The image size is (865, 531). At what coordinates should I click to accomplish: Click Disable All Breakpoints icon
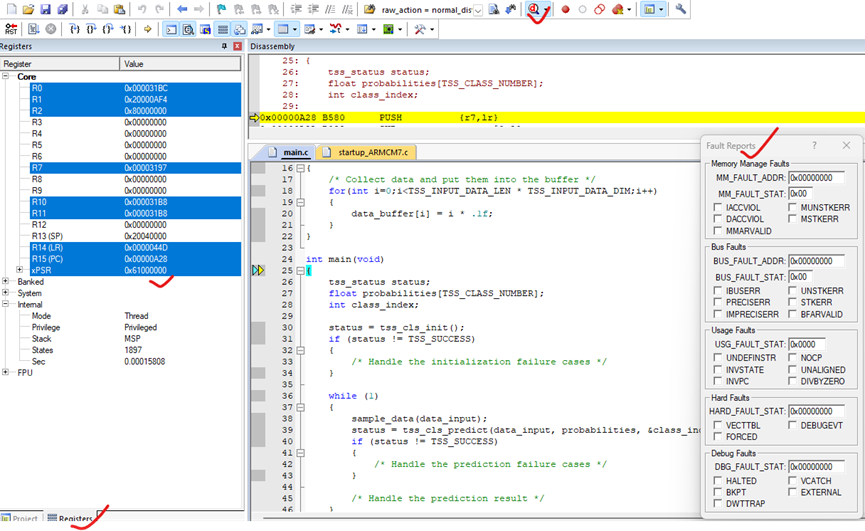click(599, 9)
